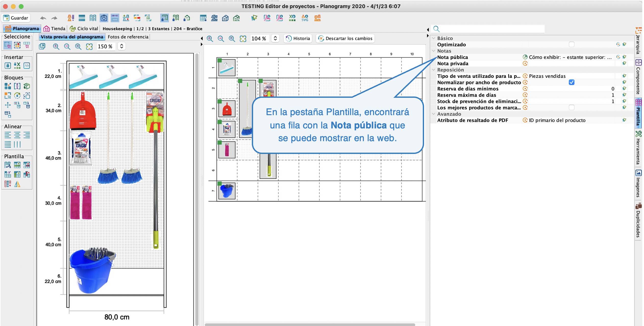Fit preview to window icon

coord(89,46)
